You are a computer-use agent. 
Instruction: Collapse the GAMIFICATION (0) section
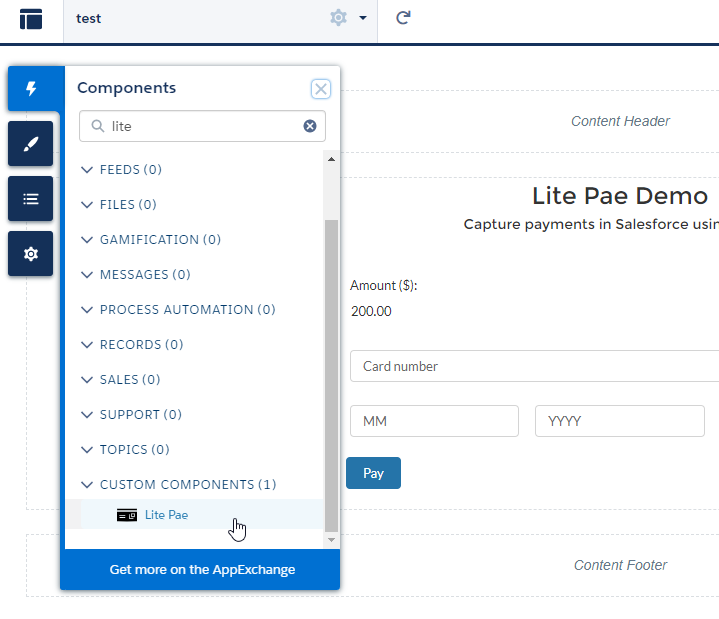pyautogui.click(x=151, y=240)
